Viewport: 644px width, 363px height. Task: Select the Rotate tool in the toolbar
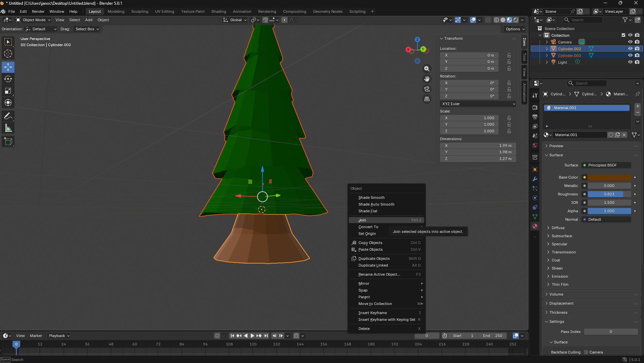click(8, 79)
